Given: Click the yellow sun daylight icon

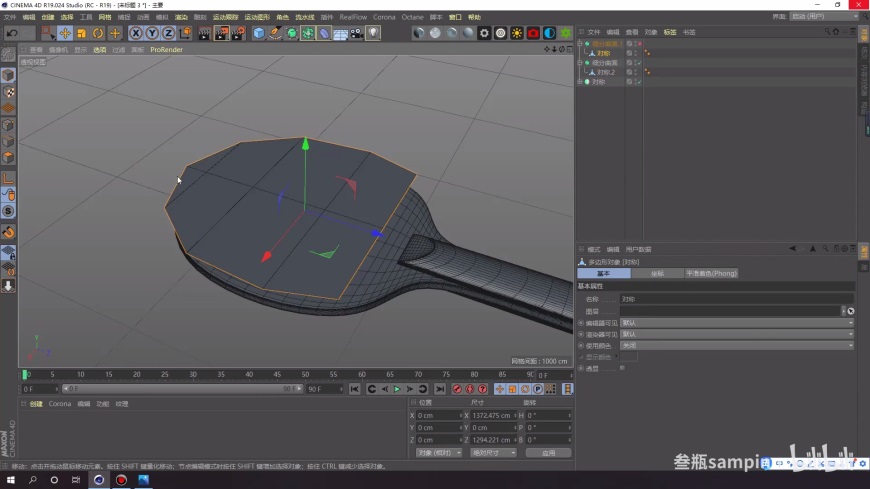Looking at the screenshot, I should pos(517,33).
